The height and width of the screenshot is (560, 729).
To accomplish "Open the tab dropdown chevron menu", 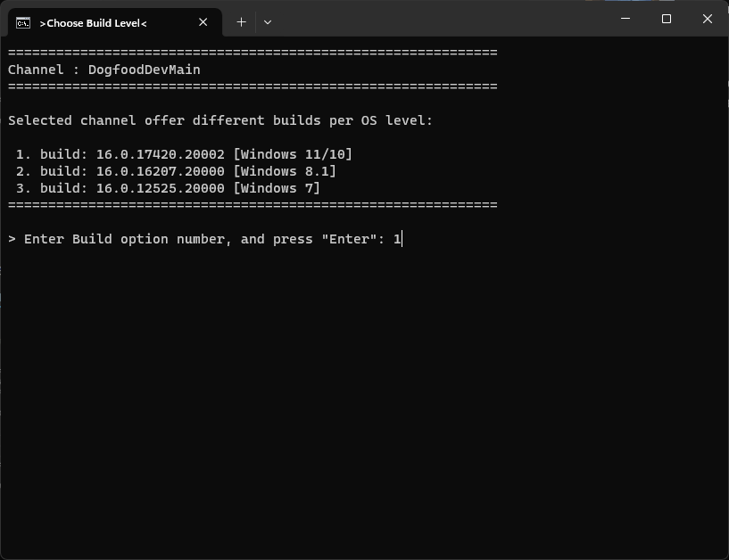I will pyautogui.click(x=268, y=22).
